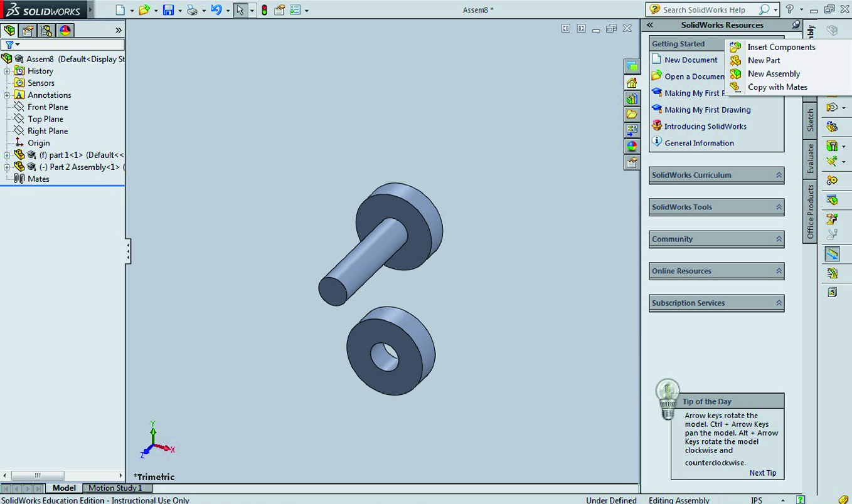Click the Assembly Features icon in the vertical toolbar
This screenshot has height=504, width=852.
(x=832, y=146)
